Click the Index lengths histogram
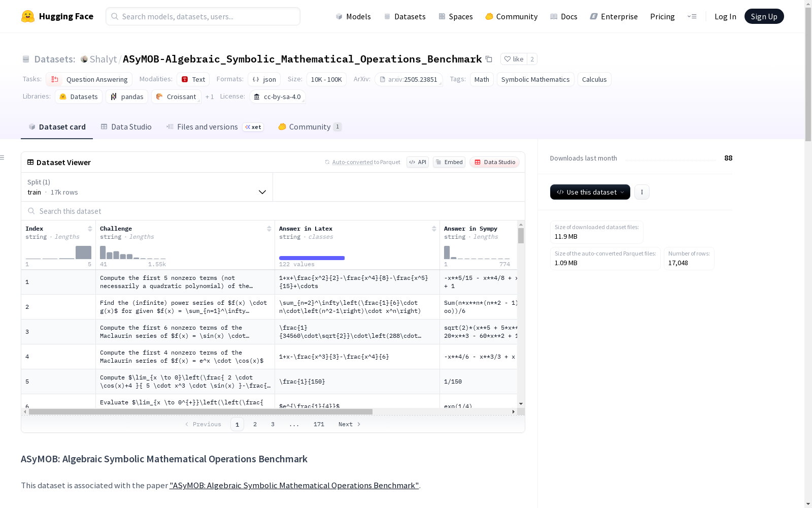 pos(58,252)
